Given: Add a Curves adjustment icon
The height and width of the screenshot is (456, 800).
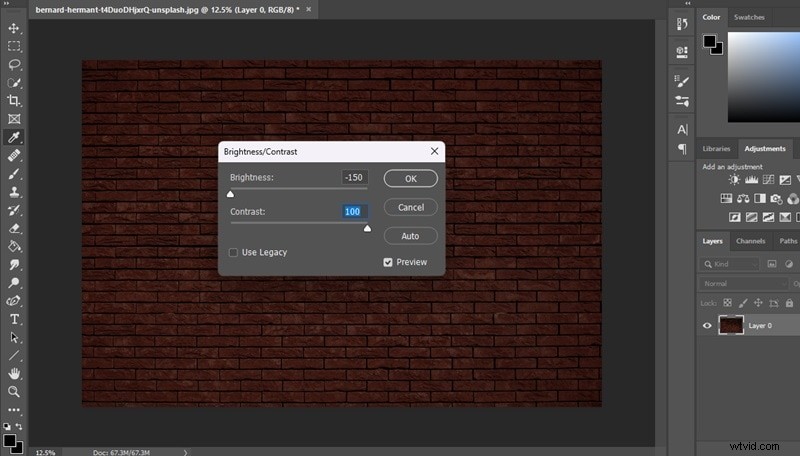Looking at the screenshot, I should [x=768, y=180].
